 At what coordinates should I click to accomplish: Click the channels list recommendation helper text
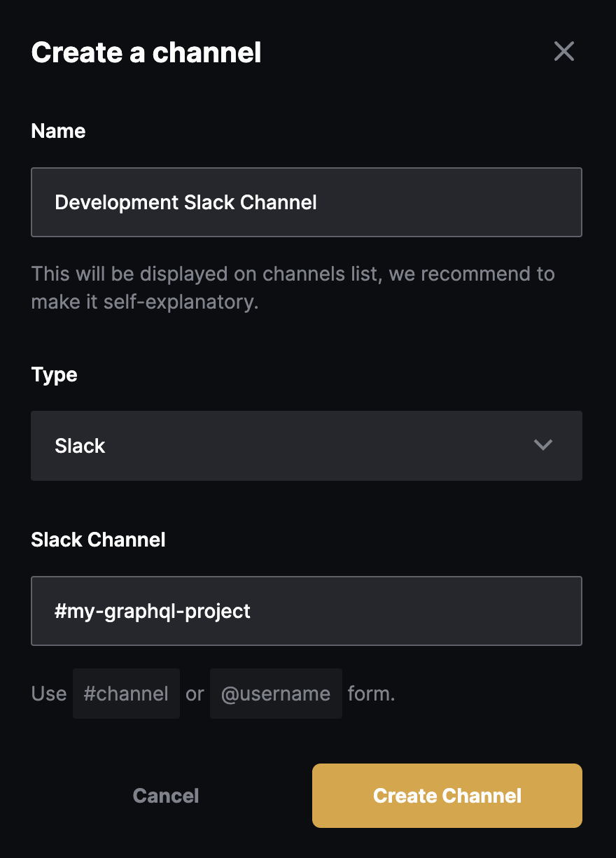293,287
